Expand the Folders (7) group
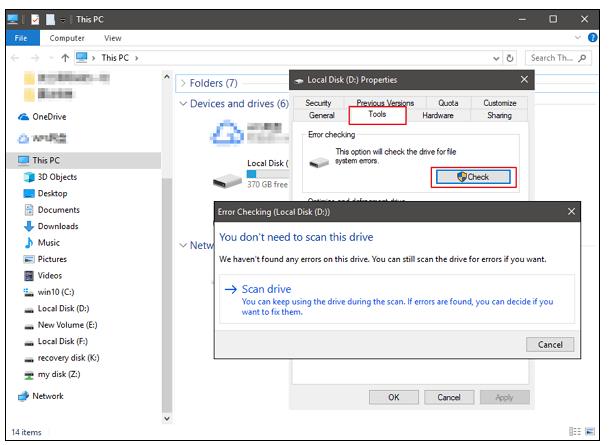 (x=184, y=83)
